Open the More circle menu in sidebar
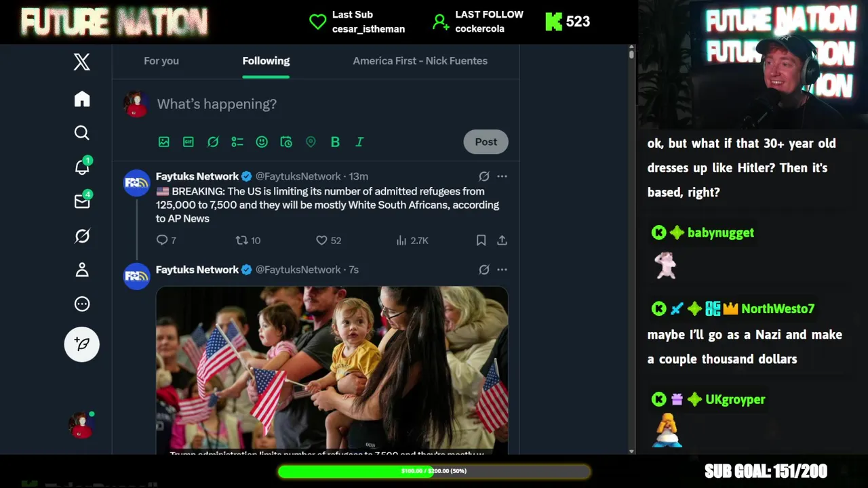 pyautogui.click(x=82, y=304)
